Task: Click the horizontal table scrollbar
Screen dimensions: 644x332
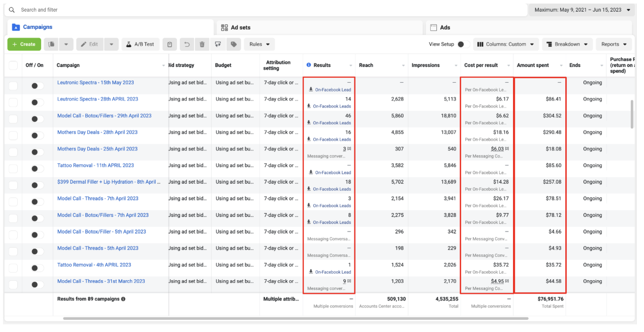Action: [296, 319]
